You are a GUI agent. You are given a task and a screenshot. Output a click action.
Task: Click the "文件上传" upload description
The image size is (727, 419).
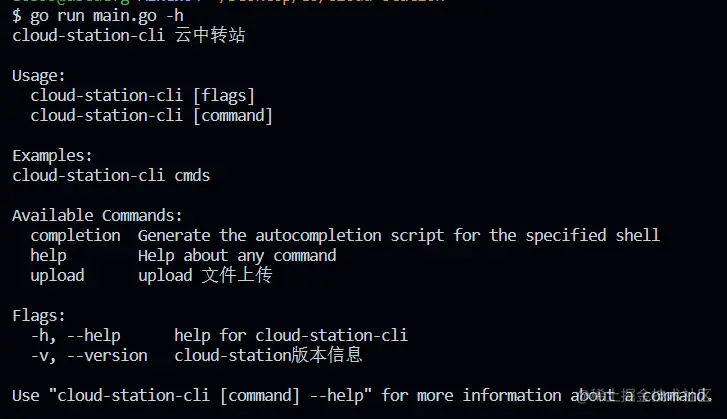point(236,275)
